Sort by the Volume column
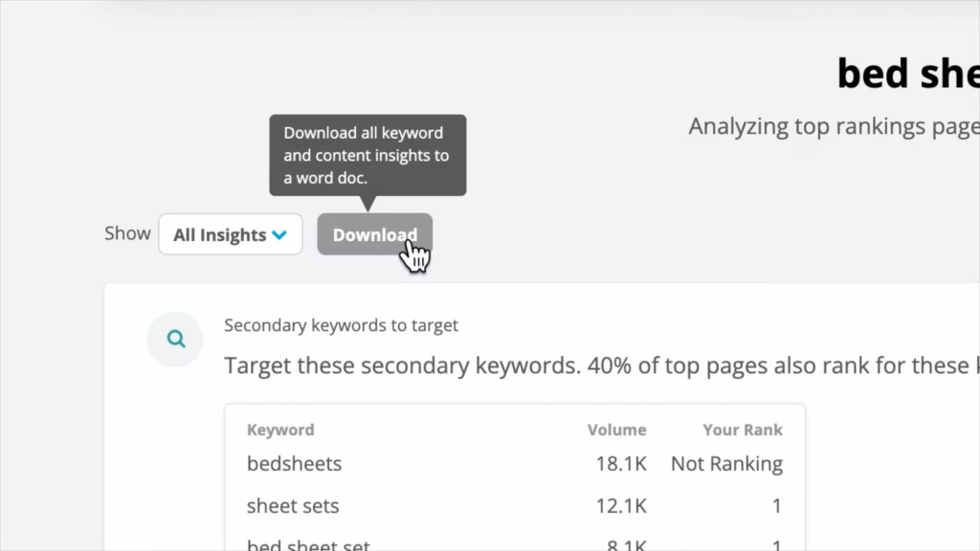The width and height of the screenshot is (980, 551). coord(617,430)
